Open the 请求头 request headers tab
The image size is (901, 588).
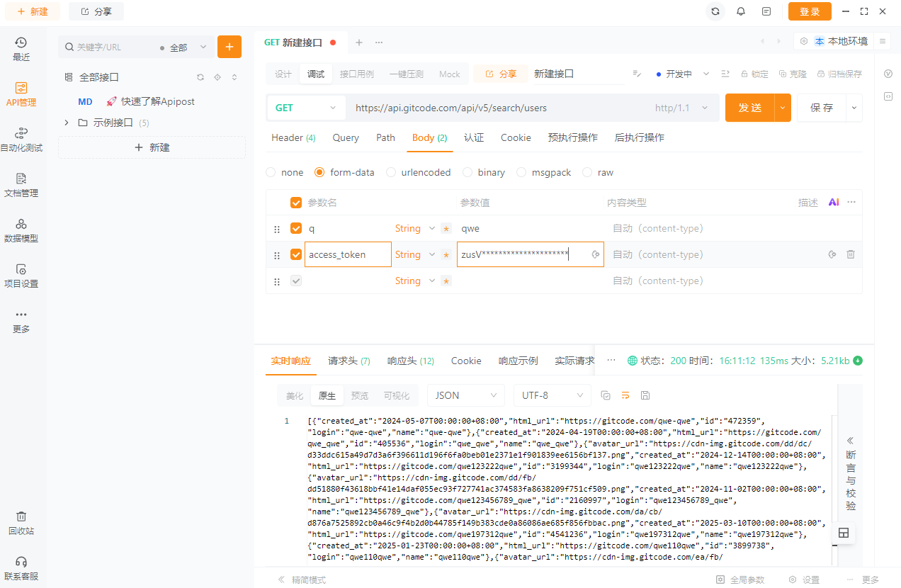tap(349, 361)
